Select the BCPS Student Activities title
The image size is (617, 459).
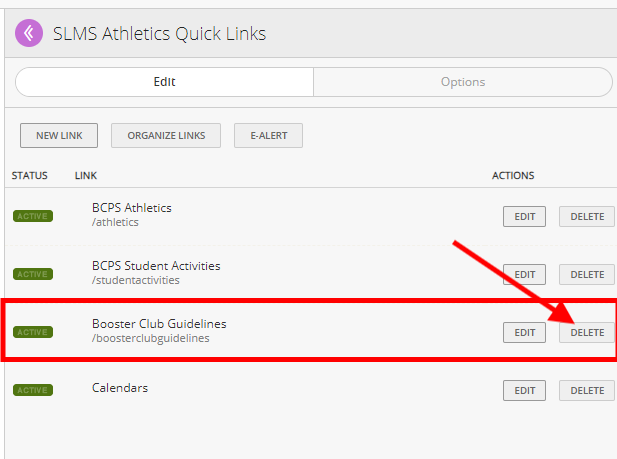pos(156,266)
